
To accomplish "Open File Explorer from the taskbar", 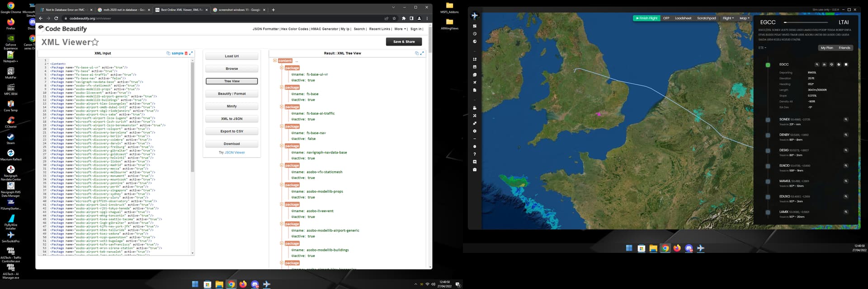I will [219, 284].
